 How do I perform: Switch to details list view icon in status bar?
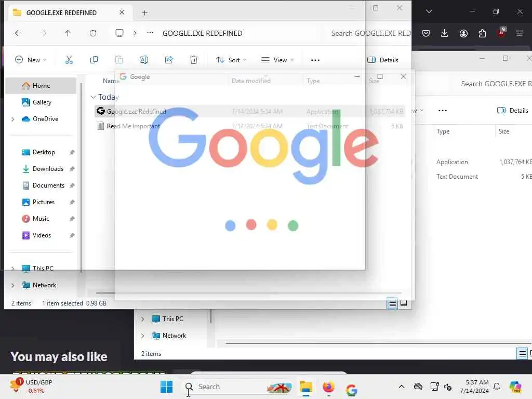393,303
